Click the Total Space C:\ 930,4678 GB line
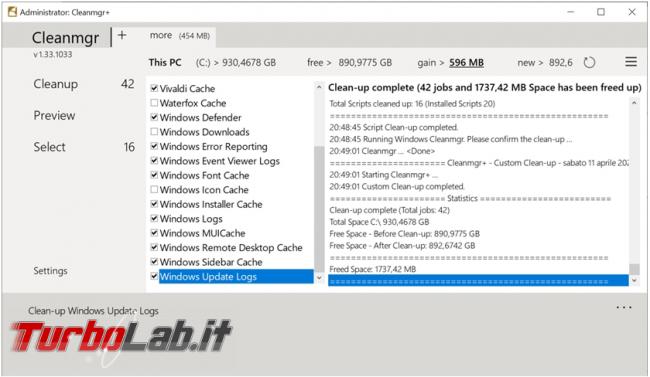 (379, 222)
